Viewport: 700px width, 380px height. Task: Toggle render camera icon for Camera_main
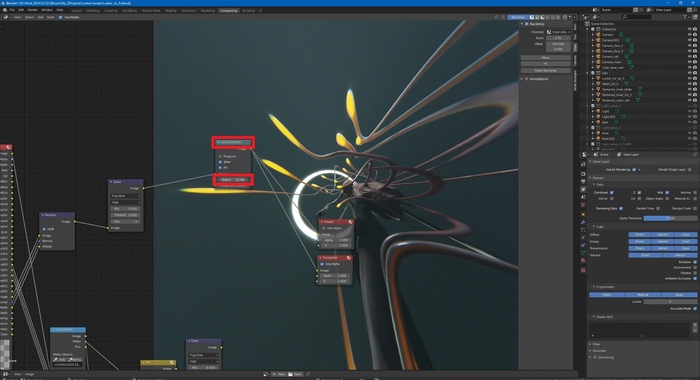695,62
